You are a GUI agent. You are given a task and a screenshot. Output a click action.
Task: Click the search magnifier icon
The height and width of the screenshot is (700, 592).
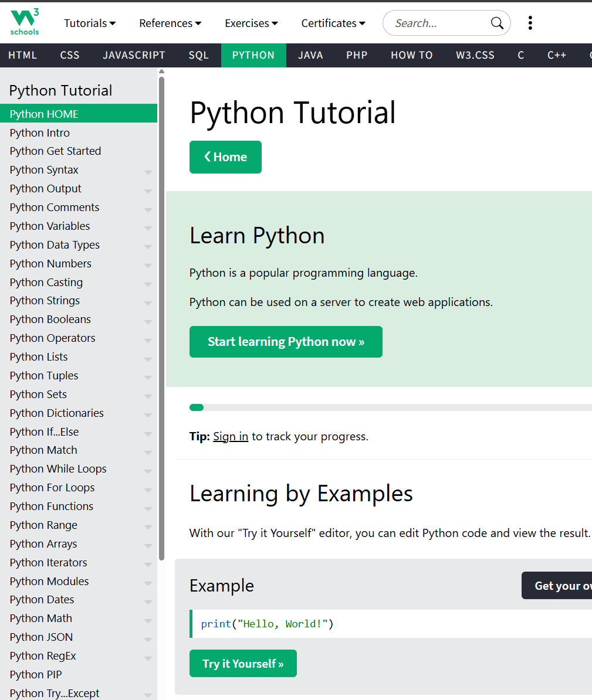(497, 23)
